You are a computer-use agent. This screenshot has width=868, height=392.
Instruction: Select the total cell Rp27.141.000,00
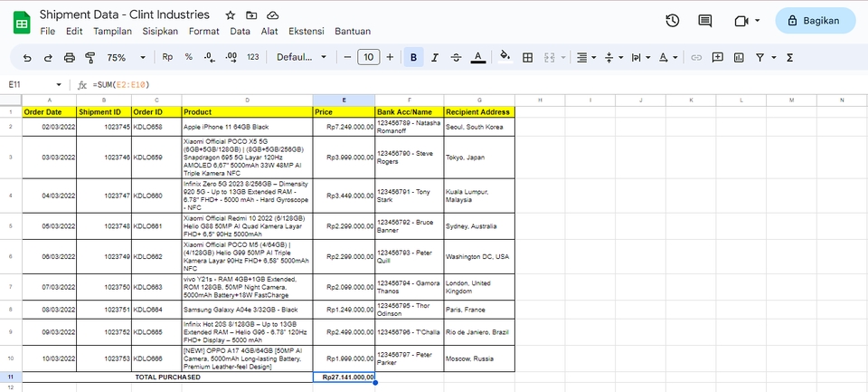[344, 377]
